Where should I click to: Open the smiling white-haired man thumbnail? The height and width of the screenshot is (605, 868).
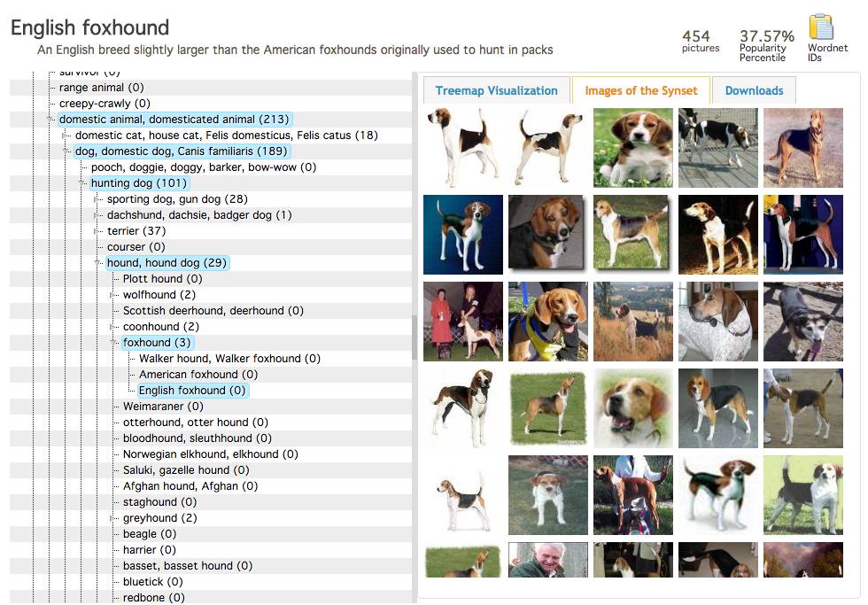[x=548, y=560]
